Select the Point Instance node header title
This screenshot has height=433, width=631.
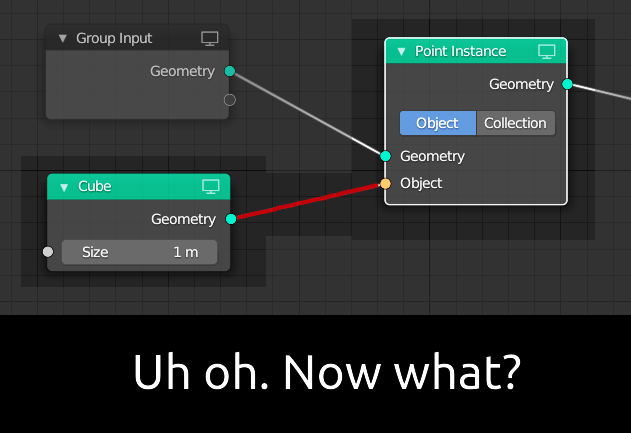[460, 51]
